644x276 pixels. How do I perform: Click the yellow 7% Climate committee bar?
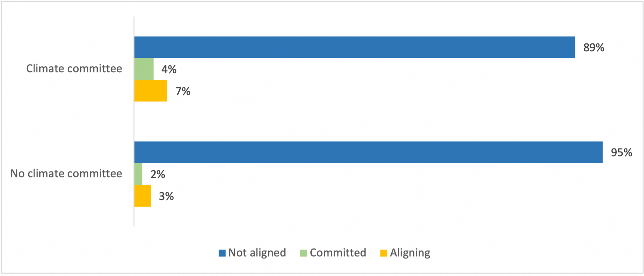point(151,91)
